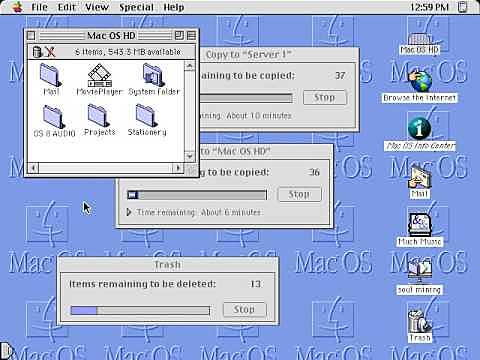
Task: Click the zoom box of Mac OS HD window
Action: click(179, 35)
